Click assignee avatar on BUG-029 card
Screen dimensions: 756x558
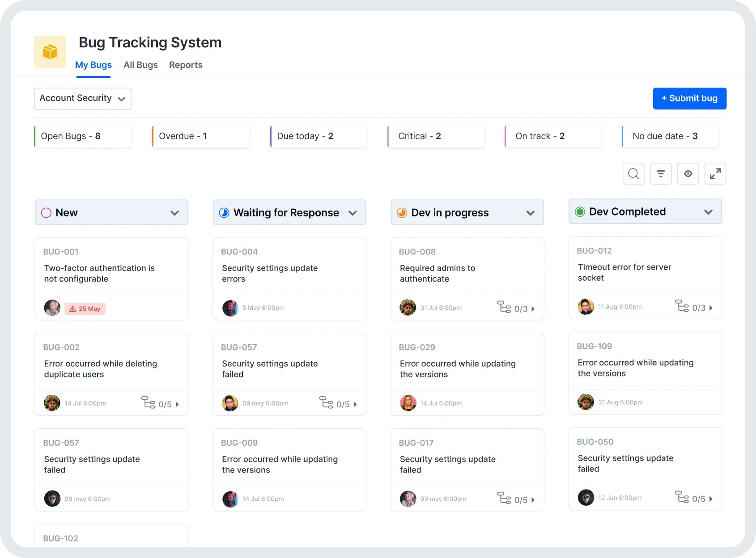(408, 403)
